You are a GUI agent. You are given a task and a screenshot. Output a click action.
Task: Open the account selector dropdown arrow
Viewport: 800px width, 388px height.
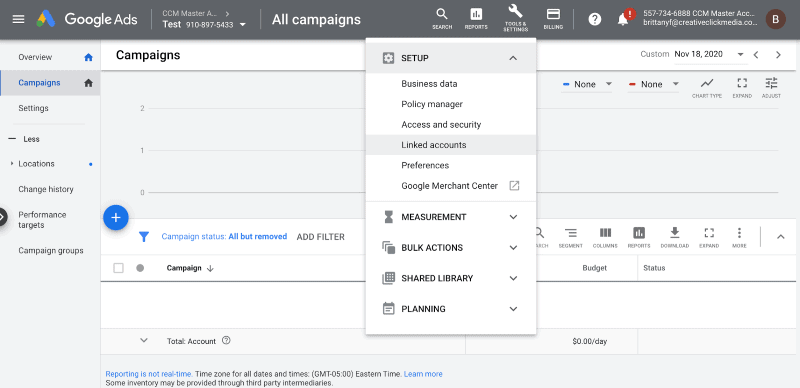click(243, 25)
